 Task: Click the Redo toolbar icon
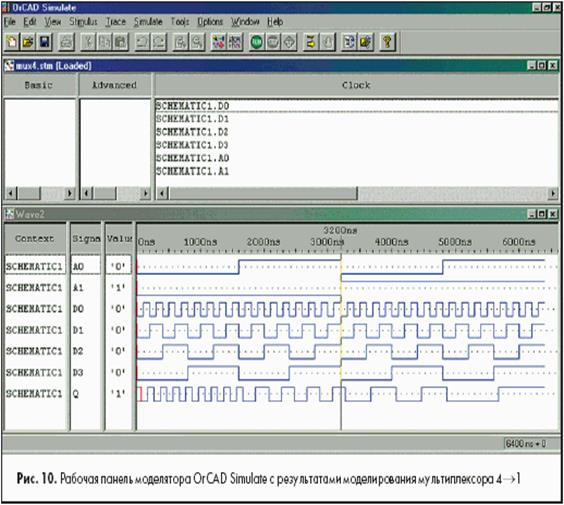pos(159,42)
